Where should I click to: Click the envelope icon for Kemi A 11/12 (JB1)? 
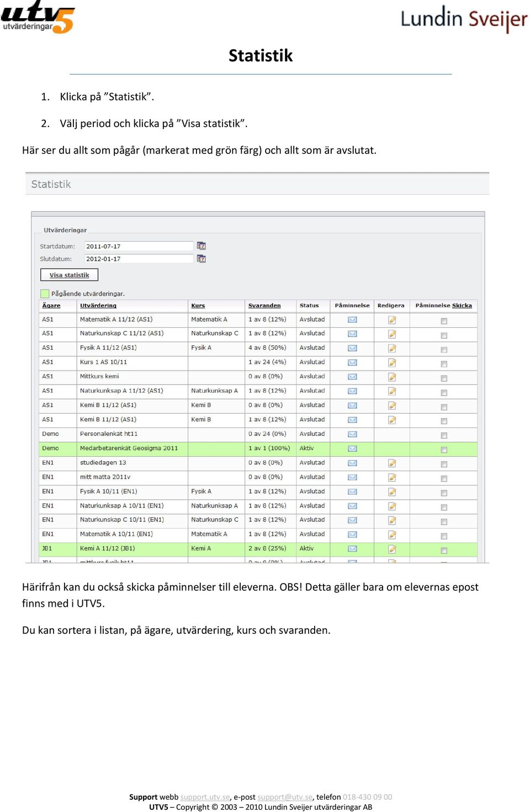(352, 549)
